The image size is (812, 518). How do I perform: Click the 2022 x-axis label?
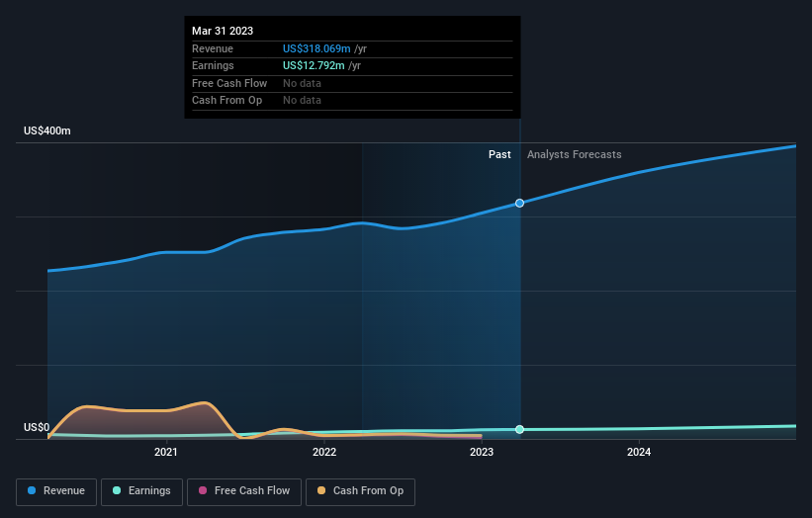point(324,453)
